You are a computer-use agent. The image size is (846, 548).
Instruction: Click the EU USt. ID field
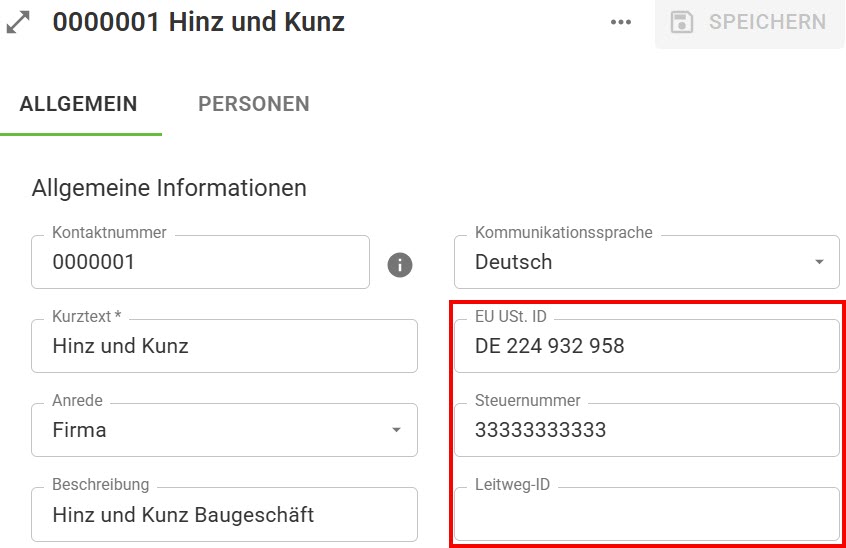(646, 347)
